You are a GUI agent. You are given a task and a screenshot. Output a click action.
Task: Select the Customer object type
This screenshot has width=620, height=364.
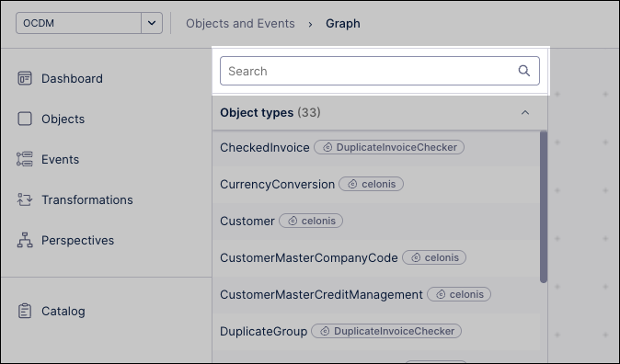247,221
